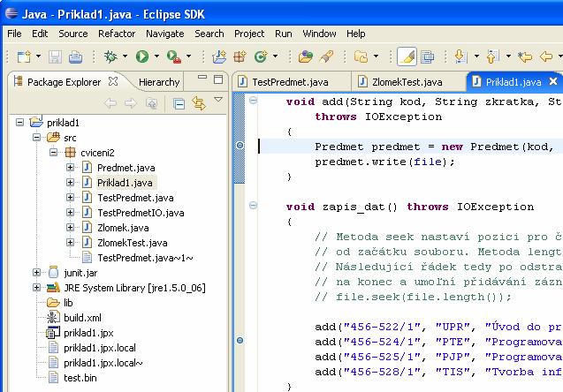Click the Show Source of Selected Element icon

(x=427, y=57)
